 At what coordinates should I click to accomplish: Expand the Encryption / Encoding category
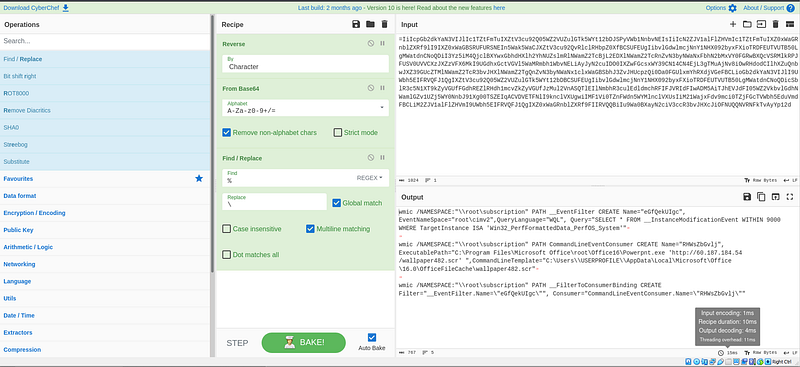(105, 213)
